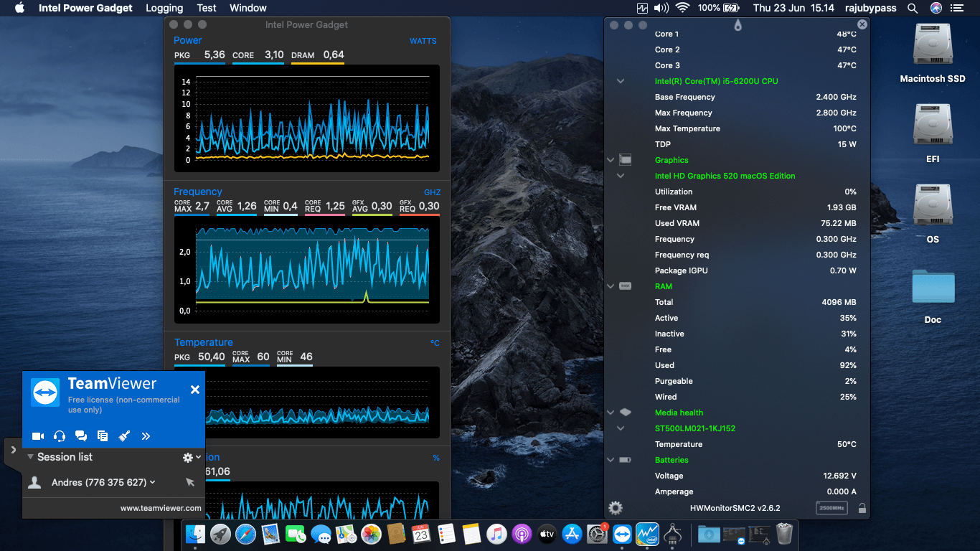The width and height of the screenshot is (980, 551).
Task: Open TeamViewer app from the Dock
Action: [x=622, y=534]
